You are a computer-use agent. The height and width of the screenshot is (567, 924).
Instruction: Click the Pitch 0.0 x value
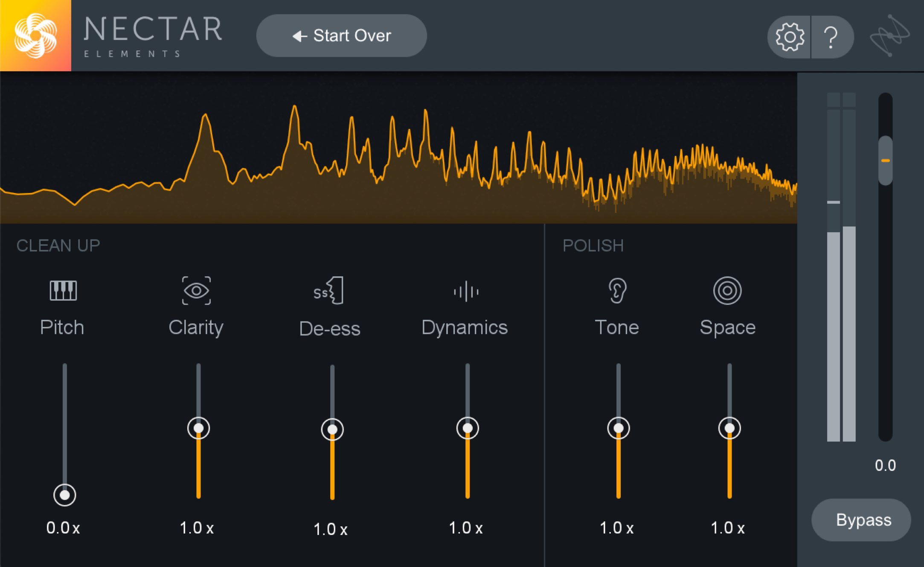pyautogui.click(x=63, y=528)
